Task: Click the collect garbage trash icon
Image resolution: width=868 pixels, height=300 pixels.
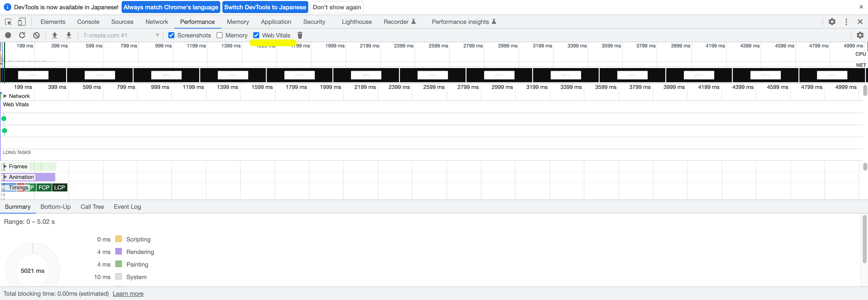Action: [300, 35]
